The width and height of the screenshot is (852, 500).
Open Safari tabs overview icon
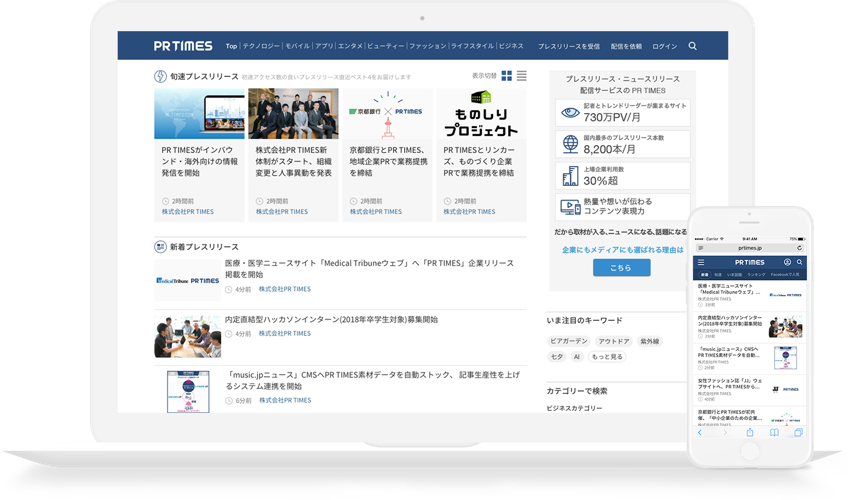[x=798, y=432]
